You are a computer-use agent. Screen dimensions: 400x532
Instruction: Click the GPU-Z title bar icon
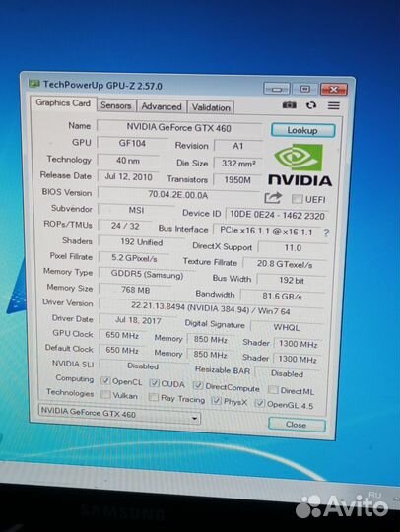(x=33, y=83)
